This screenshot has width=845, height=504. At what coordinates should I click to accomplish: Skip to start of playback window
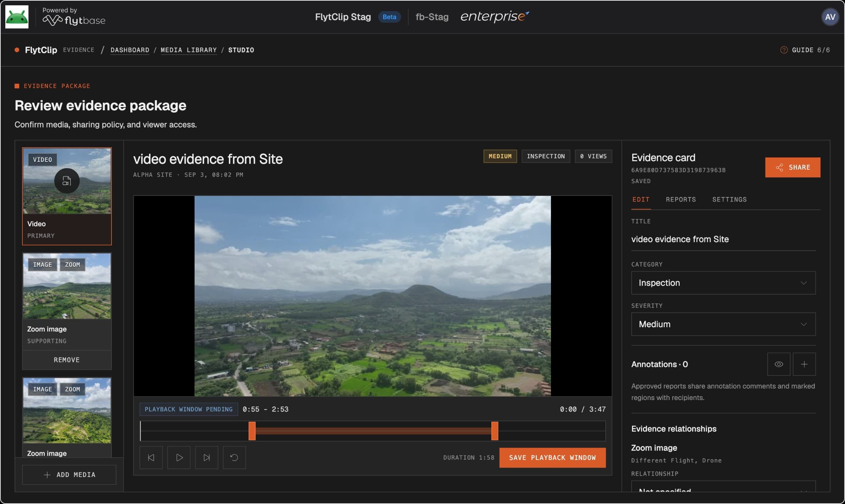151,458
